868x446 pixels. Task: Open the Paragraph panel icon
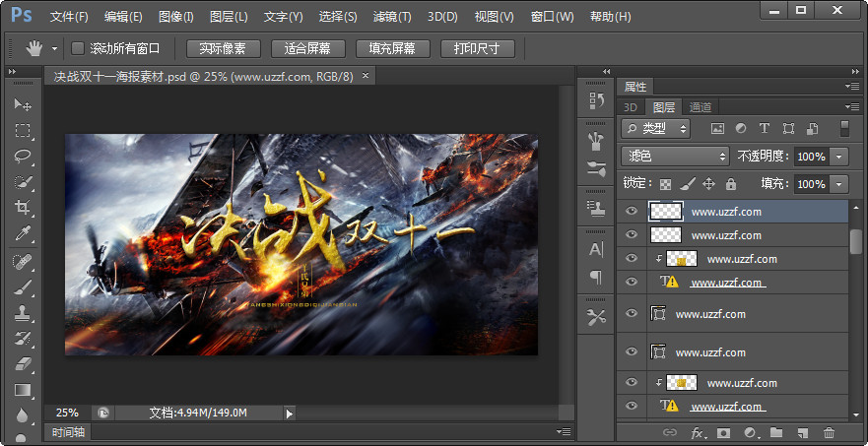(x=597, y=276)
